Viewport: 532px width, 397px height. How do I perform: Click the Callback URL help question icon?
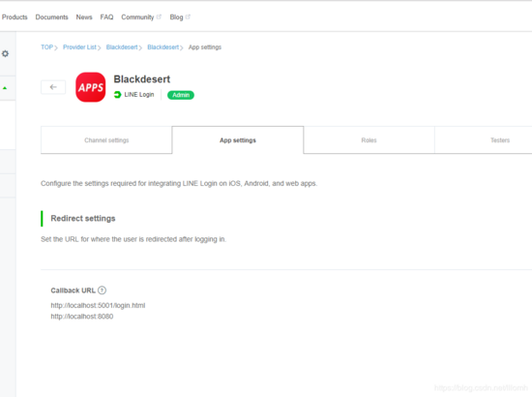[x=102, y=290]
